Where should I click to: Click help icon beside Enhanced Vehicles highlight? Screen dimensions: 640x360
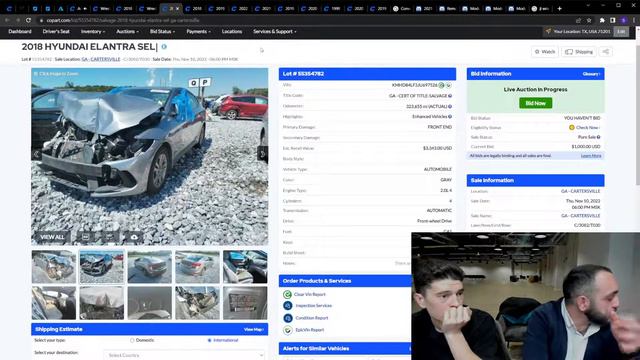click(x=450, y=117)
